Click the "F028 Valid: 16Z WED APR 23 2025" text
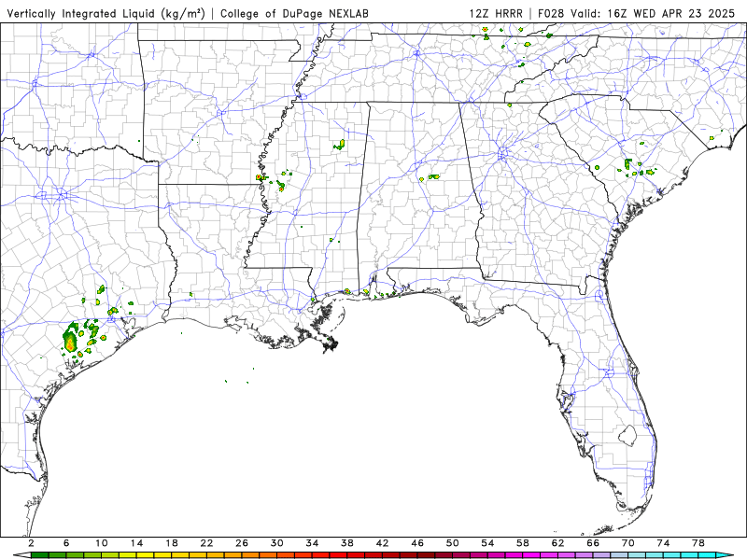 [636, 14]
